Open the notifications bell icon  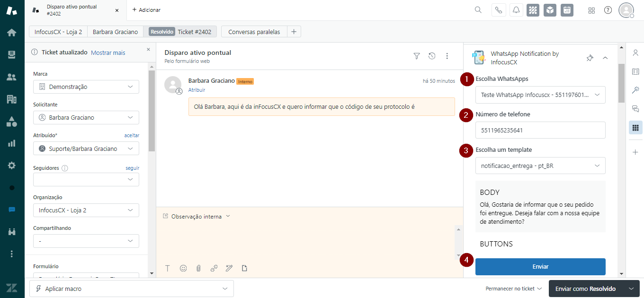tap(516, 10)
